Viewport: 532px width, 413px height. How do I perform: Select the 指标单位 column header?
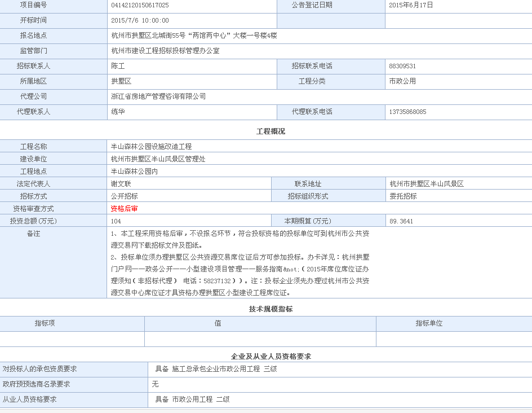429,323
